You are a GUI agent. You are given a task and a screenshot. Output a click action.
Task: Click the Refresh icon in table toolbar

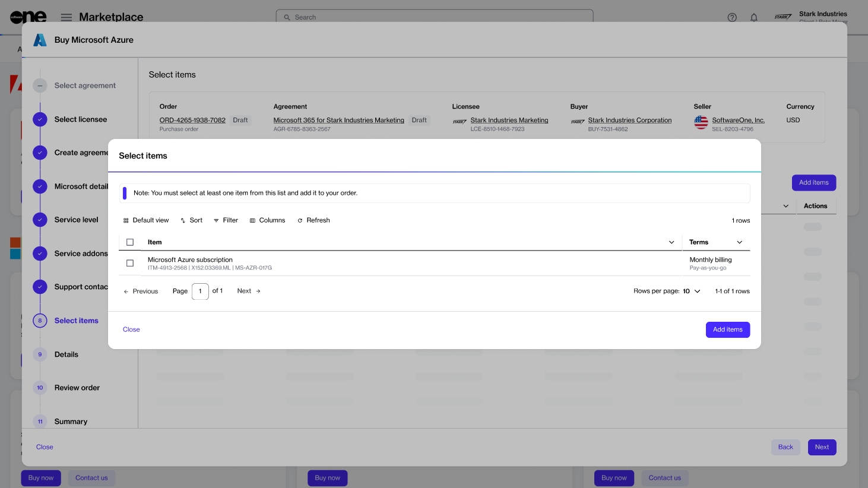point(300,220)
